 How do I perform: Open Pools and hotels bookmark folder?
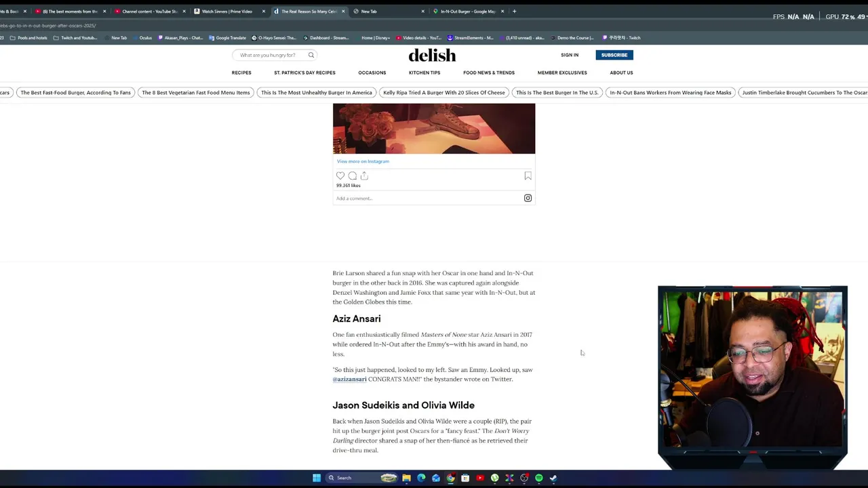tap(28, 38)
